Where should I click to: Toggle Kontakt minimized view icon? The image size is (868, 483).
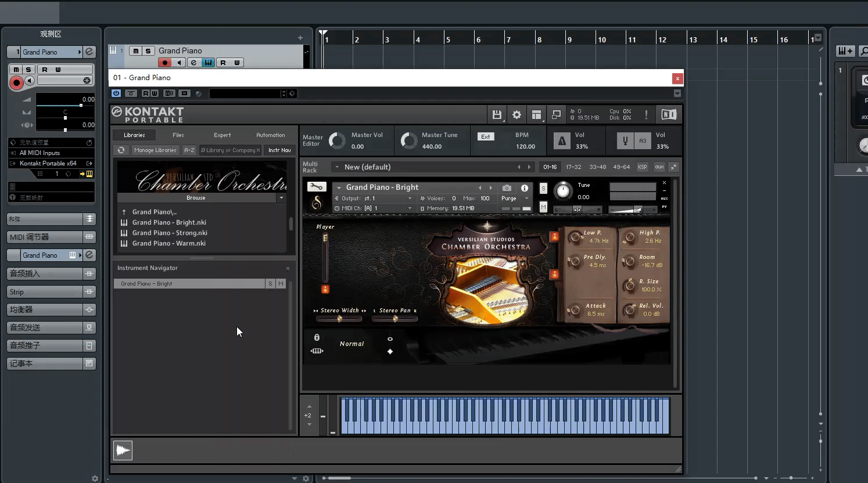click(556, 115)
